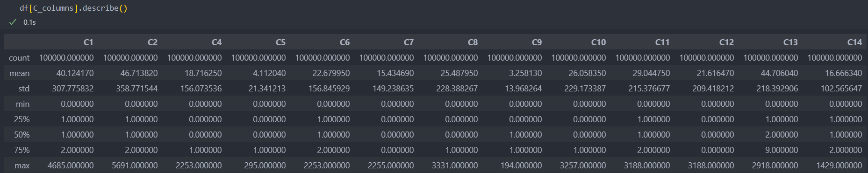Click the C4 column header
868x173 pixels.
point(216,42)
